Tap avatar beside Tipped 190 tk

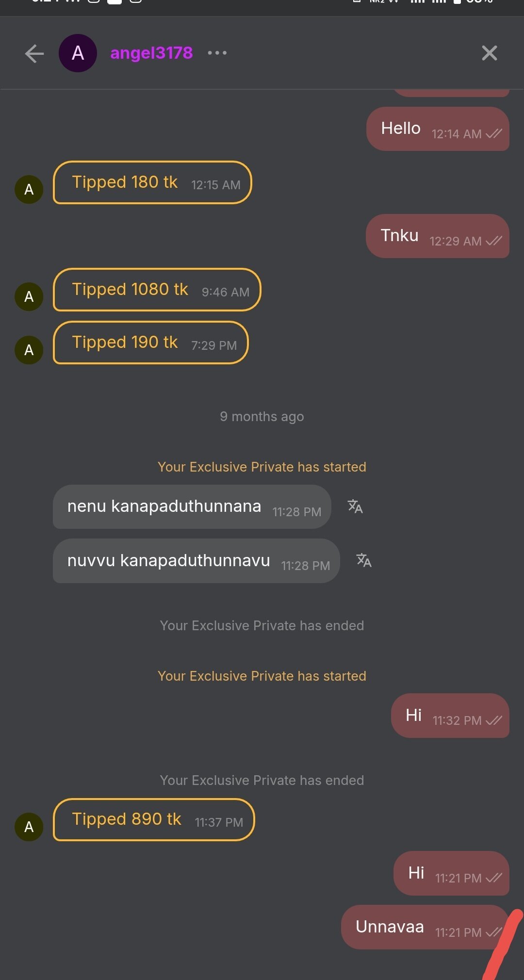point(29,350)
